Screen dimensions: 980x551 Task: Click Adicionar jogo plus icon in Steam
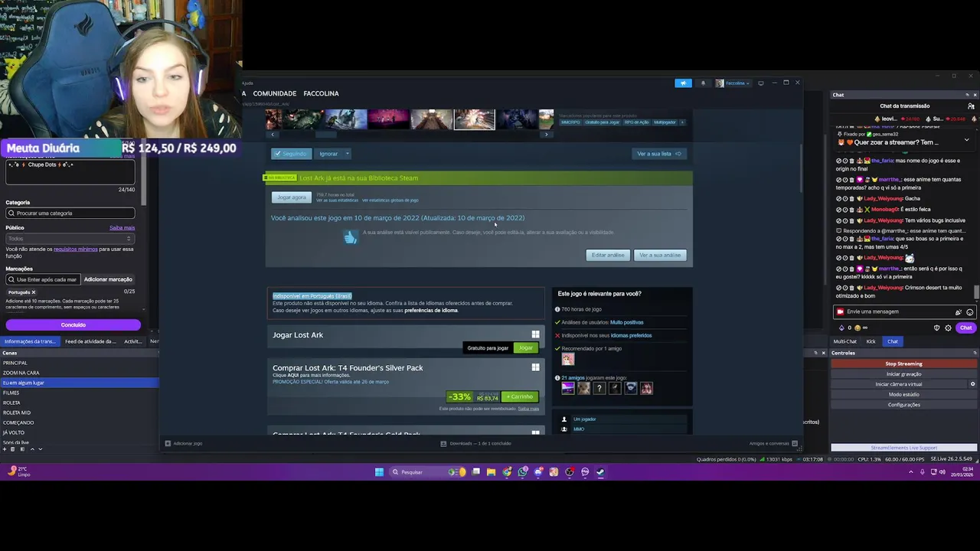168,443
